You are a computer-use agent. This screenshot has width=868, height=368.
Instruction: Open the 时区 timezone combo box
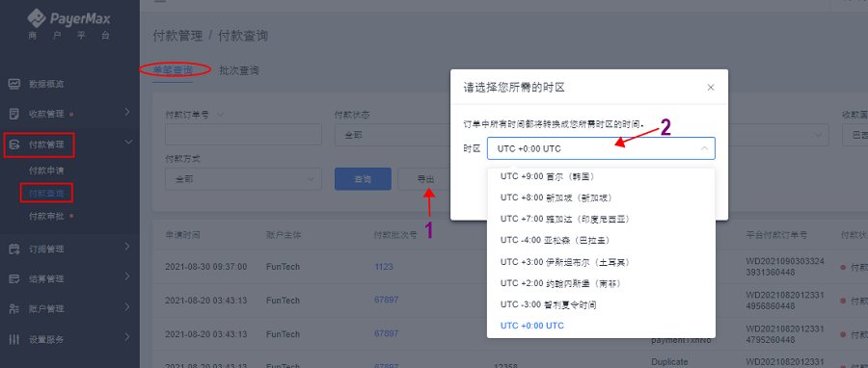click(601, 148)
